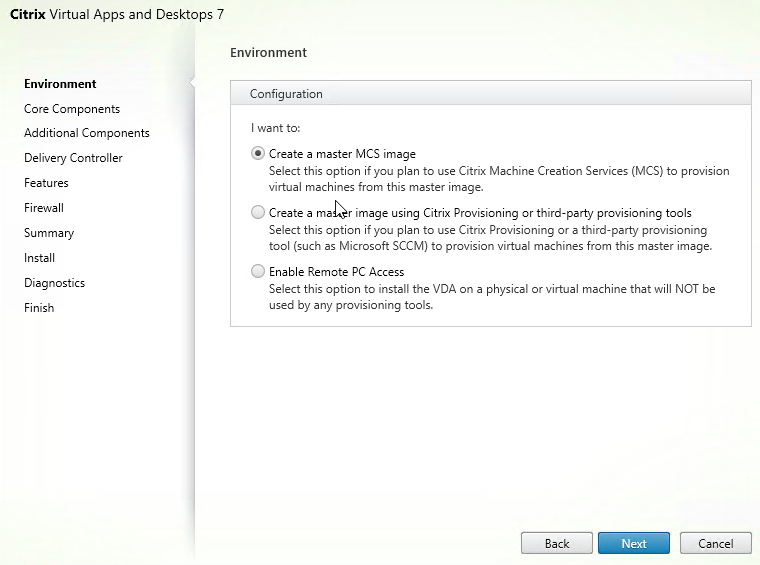Select Enable Remote PC Access radio button

pos(258,271)
